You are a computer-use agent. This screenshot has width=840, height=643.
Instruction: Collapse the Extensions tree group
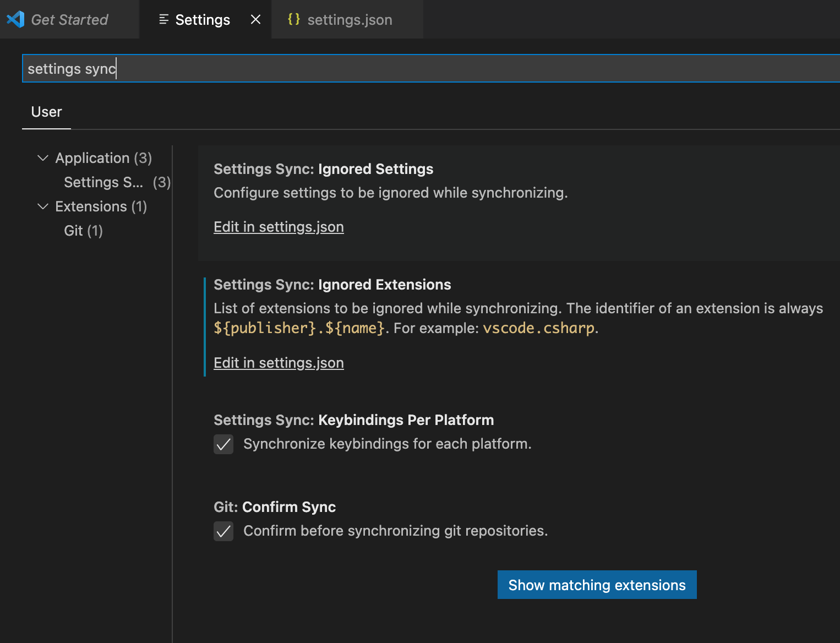click(43, 206)
